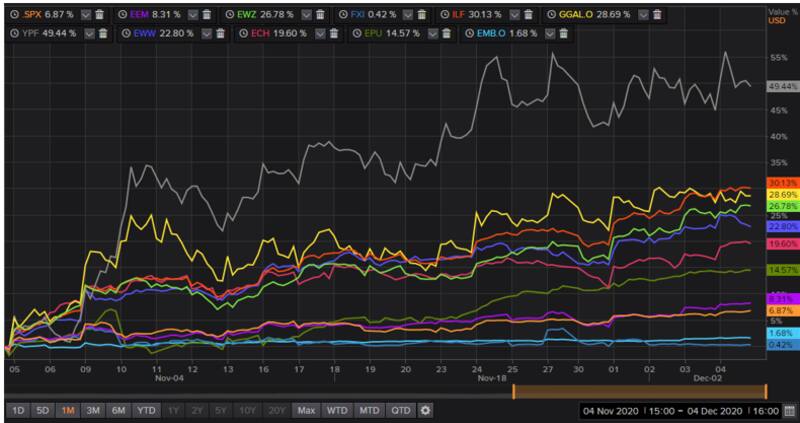This screenshot has height=423, width=800.
Task: Select the 3M time range
Action: point(91,410)
